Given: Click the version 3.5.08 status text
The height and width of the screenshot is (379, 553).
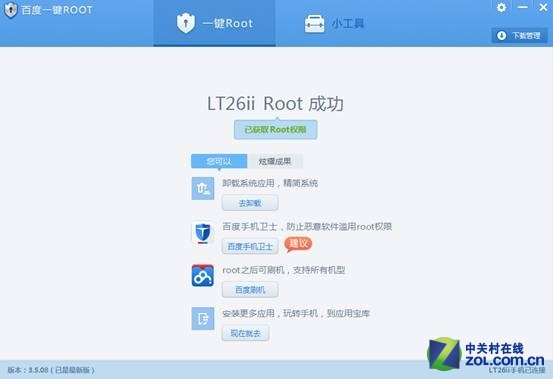Looking at the screenshot, I should click(51, 370).
